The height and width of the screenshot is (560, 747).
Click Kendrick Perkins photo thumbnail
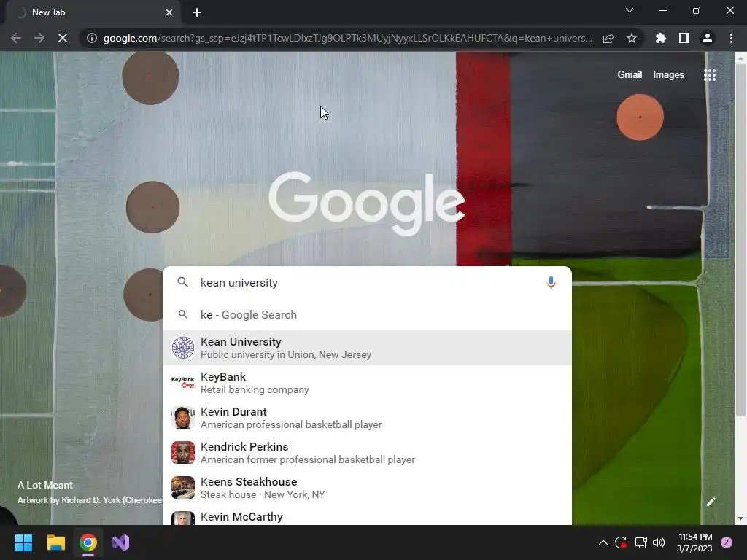click(x=183, y=453)
